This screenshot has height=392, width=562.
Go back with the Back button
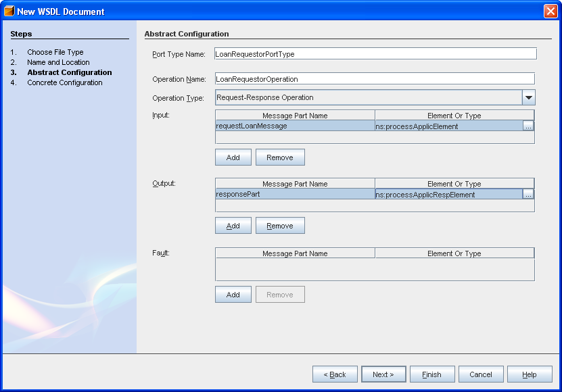click(x=335, y=374)
